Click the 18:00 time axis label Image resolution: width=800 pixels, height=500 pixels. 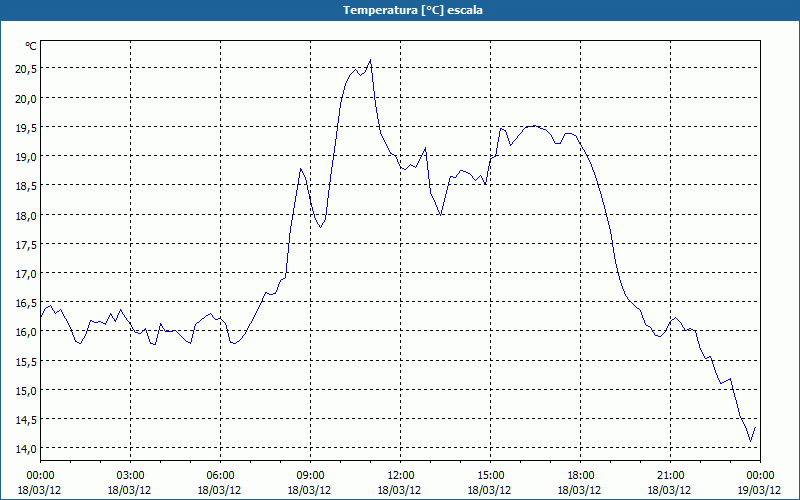(580, 476)
